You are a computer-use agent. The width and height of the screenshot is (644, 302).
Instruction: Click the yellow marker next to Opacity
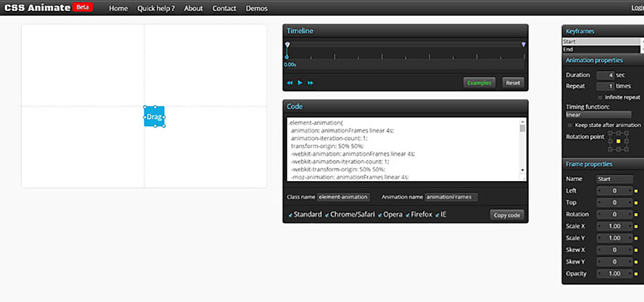(635, 274)
